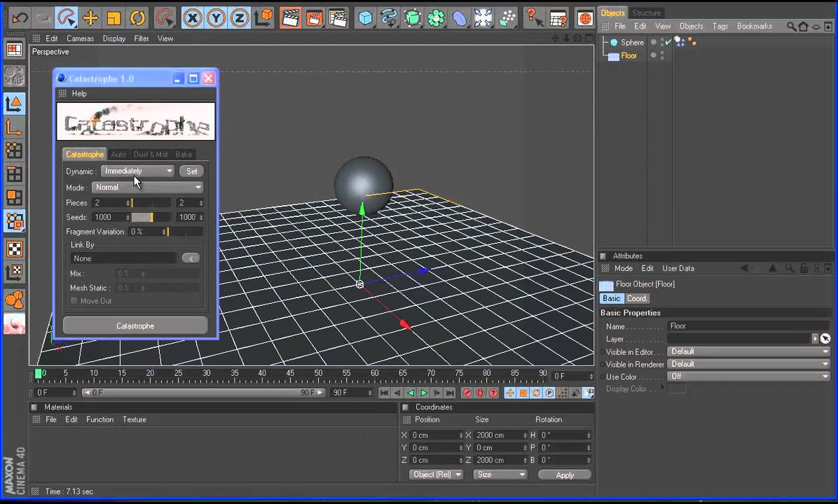The image size is (838, 504).
Task: Add a Cube primitive object
Action: (365, 18)
